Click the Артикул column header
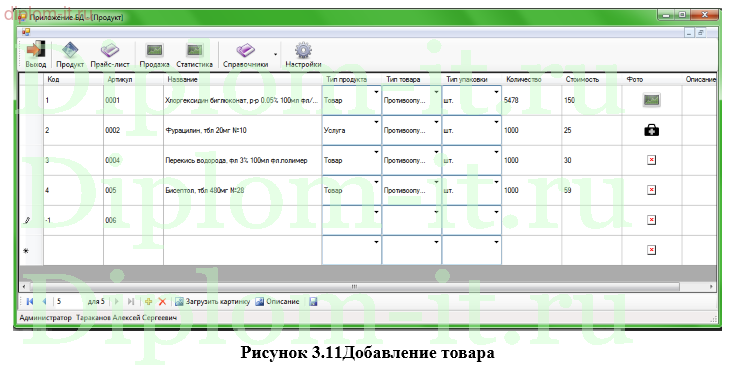Viewport: 736px width, 375px height. [133, 79]
